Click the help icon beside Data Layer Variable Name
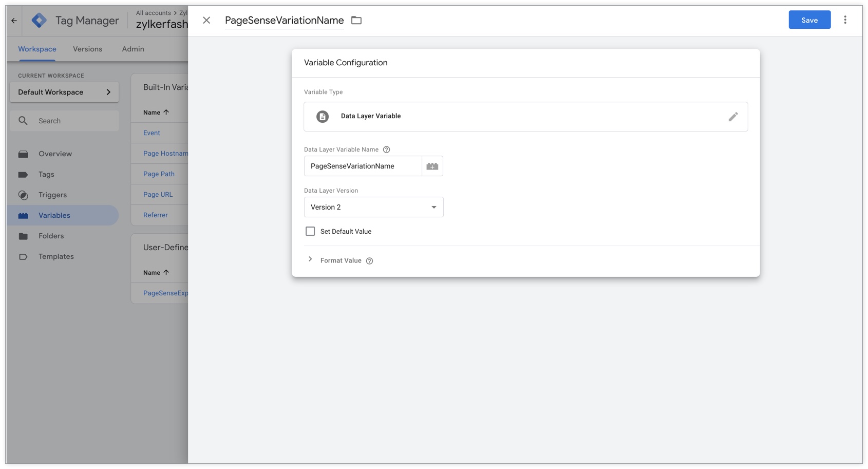Viewport: 868px width, 469px height. click(387, 149)
